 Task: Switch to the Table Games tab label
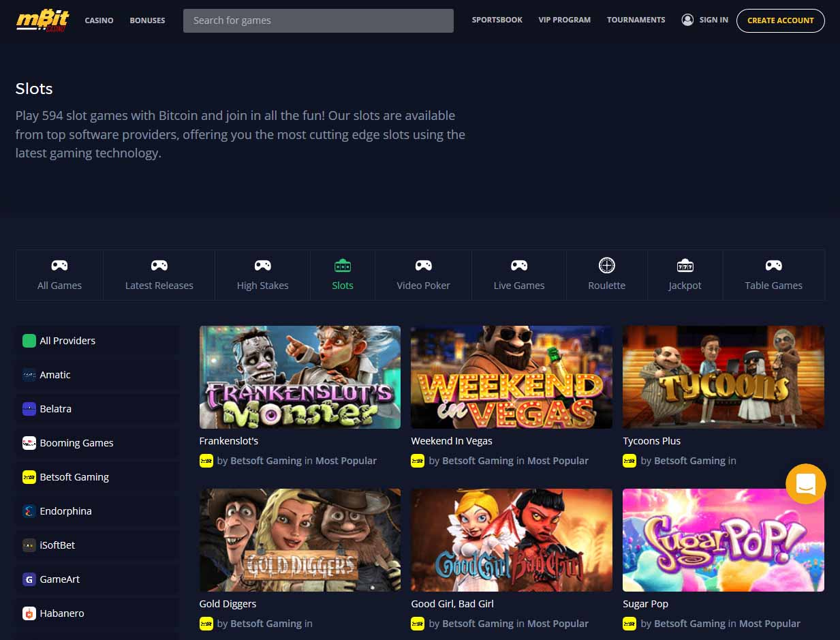(x=773, y=286)
